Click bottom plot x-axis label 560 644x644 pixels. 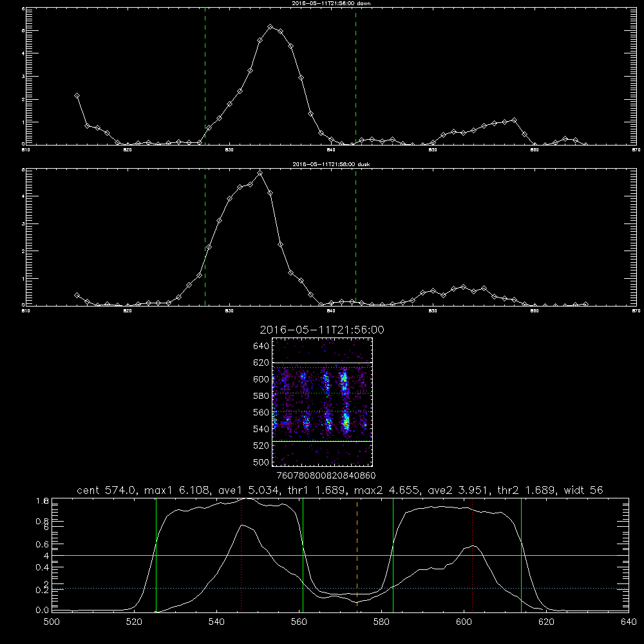coord(299,622)
